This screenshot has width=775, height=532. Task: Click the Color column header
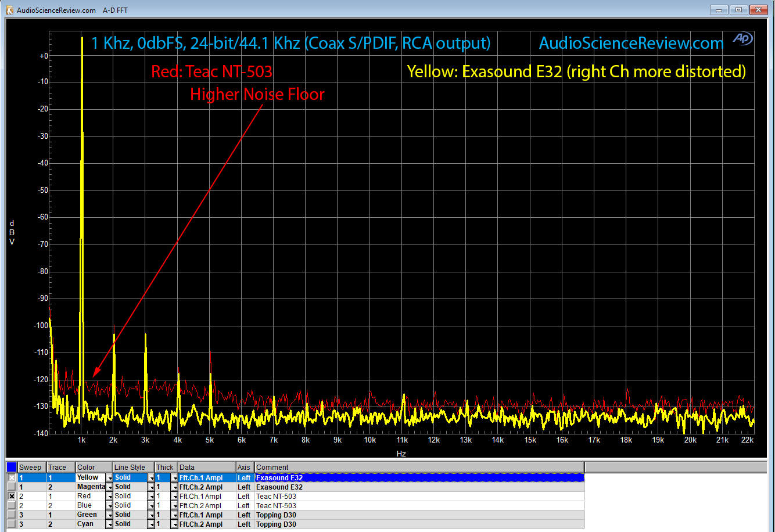click(94, 468)
